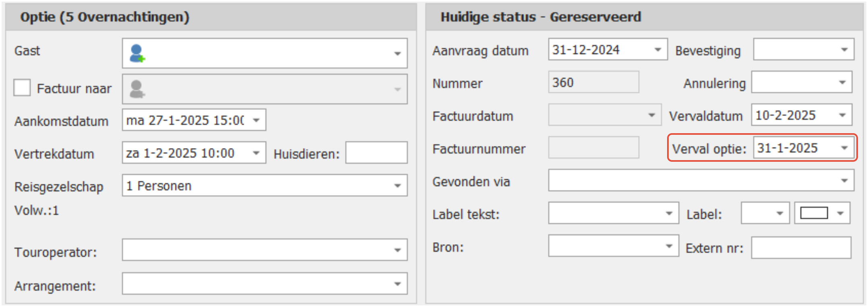Viewport: 868px width, 307px height.
Task: Click the add guest icon in Gast field
Action: pyautogui.click(x=137, y=54)
